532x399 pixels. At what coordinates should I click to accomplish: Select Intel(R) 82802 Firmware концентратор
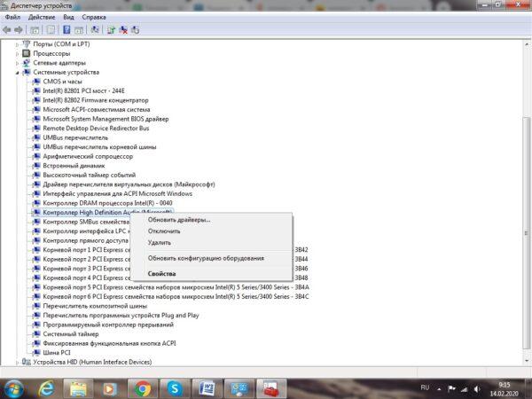coord(96,100)
